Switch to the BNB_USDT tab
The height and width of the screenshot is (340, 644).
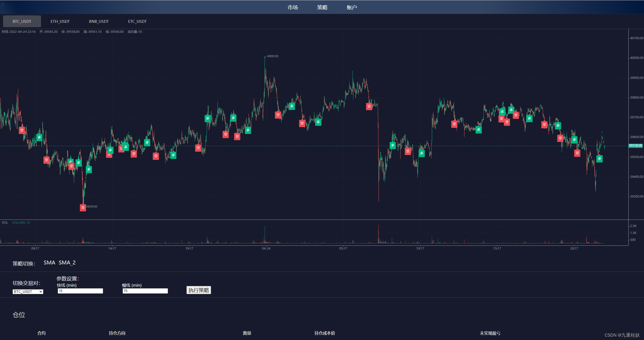click(99, 21)
